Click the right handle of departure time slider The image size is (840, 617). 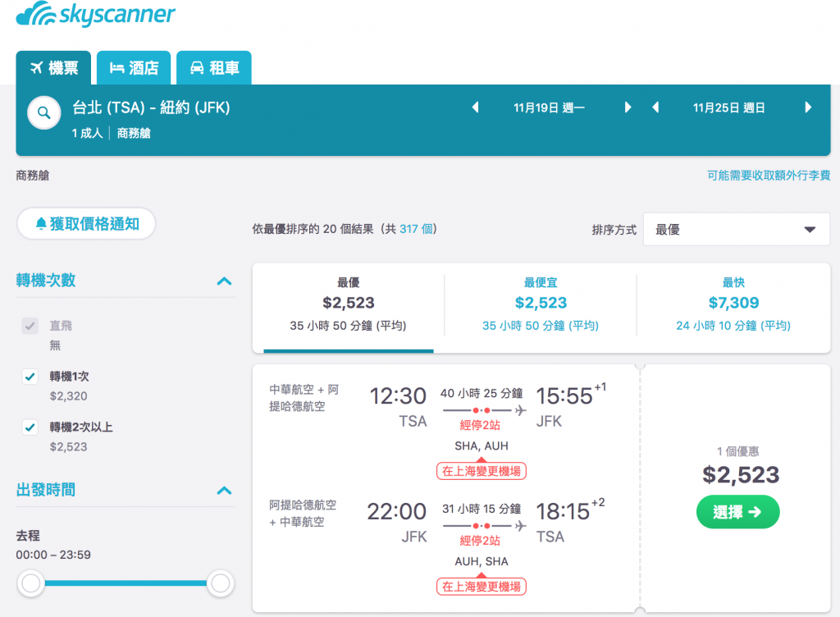pos(220,583)
